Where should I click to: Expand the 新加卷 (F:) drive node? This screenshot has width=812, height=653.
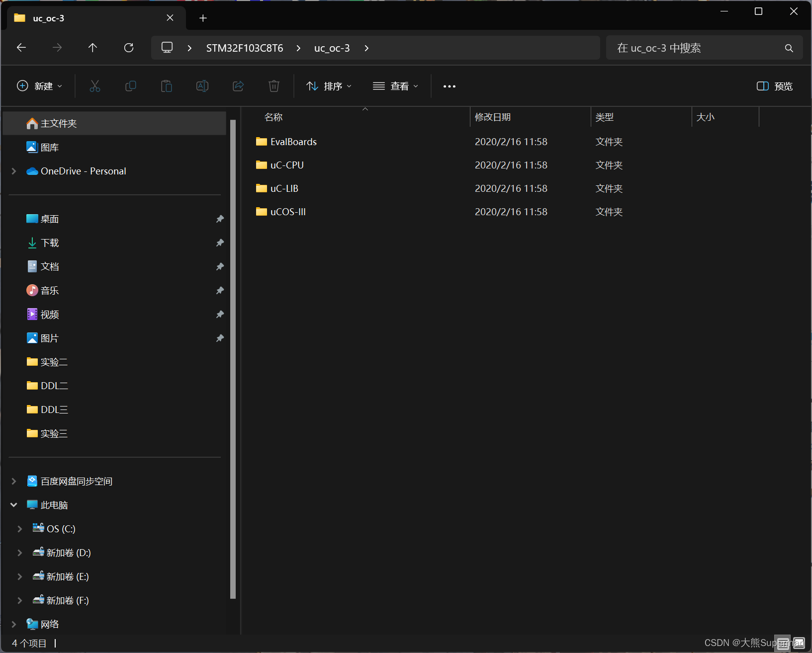point(20,600)
